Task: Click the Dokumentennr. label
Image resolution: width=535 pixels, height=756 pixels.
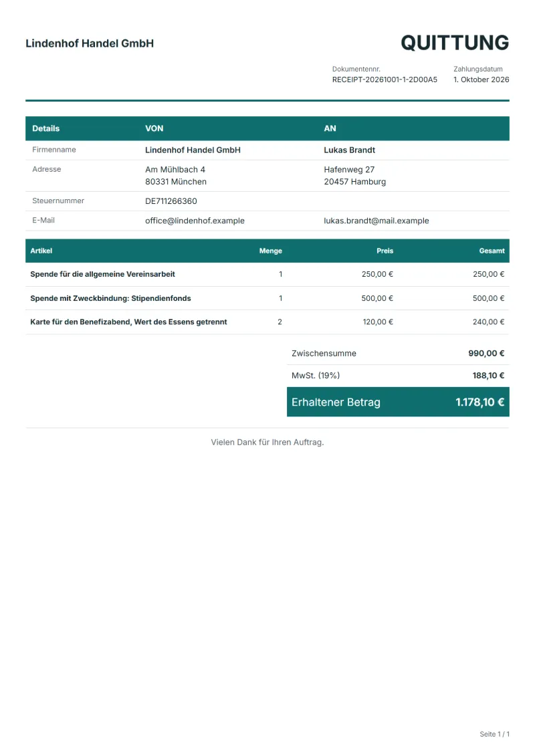Action: click(x=356, y=69)
